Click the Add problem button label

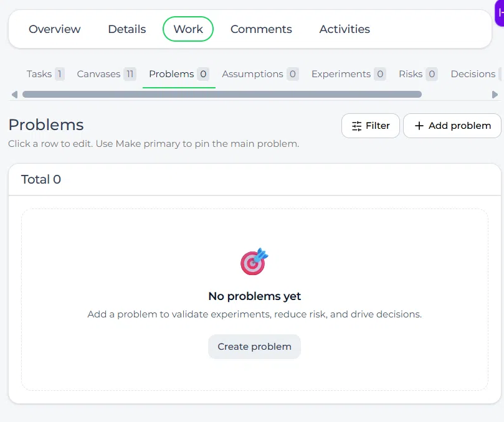[460, 126]
